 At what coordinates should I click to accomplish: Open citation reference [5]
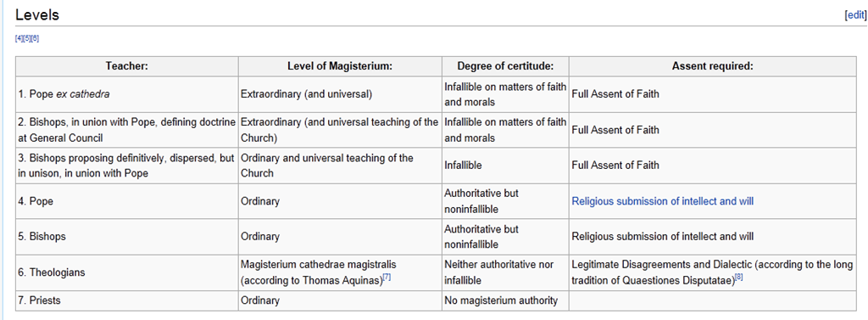(26, 38)
